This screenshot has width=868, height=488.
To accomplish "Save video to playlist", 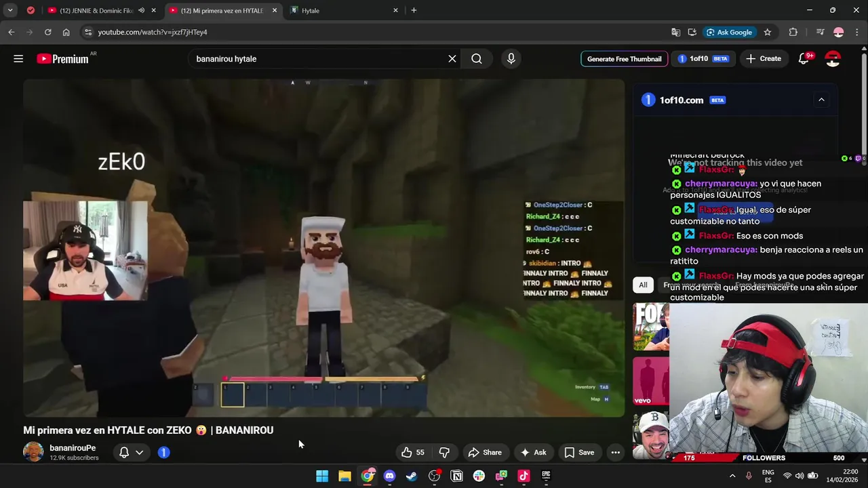I will 579,452.
